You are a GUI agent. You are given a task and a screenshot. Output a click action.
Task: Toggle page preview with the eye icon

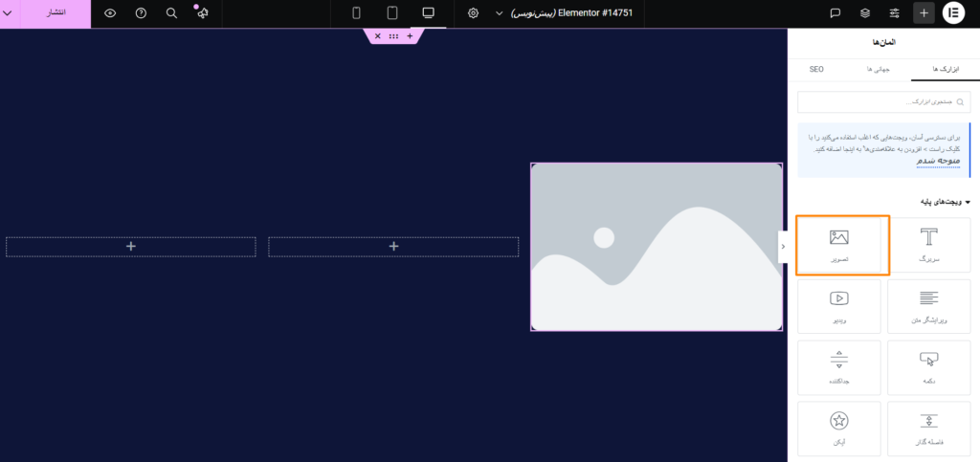click(110, 13)
